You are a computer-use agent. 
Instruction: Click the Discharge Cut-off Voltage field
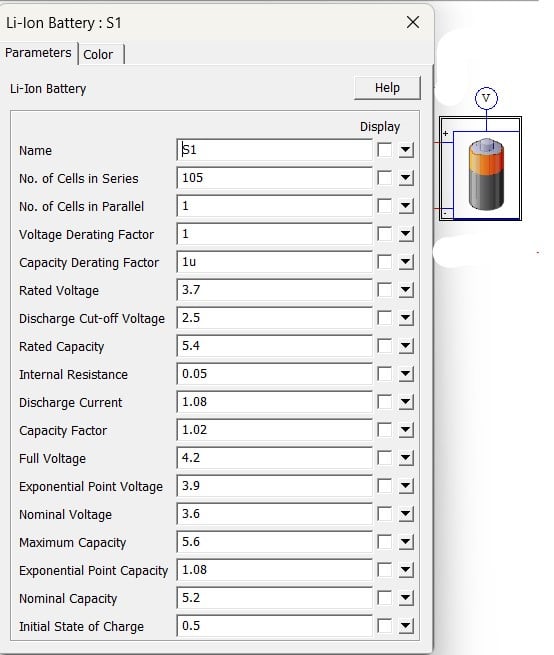274,318
